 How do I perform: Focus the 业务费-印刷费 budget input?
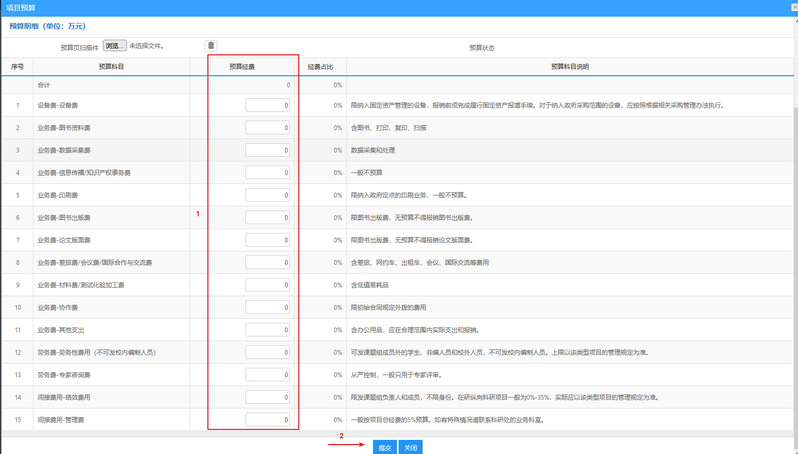pyautogui.click(x=267, y=195)
